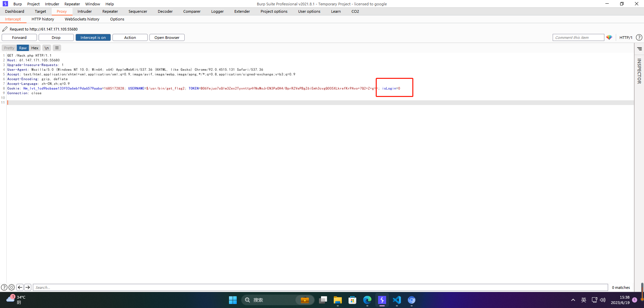The image size is (644, 308).
Task: Open Burp Suite taskbar icon
Action: (x=382, y=300)
